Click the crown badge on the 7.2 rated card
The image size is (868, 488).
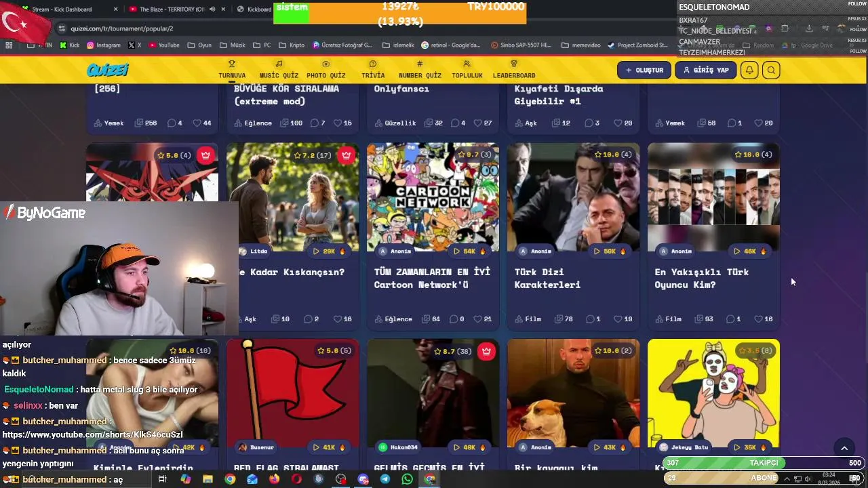[347, 155]
